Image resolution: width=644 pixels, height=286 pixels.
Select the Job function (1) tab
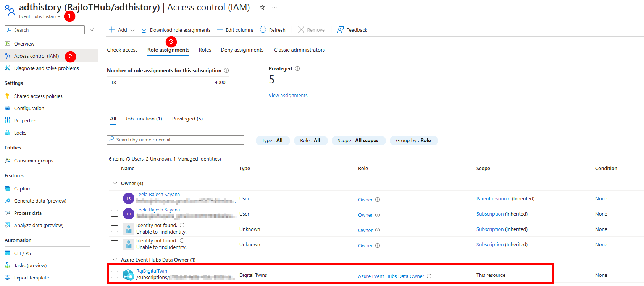click(144, 119)
